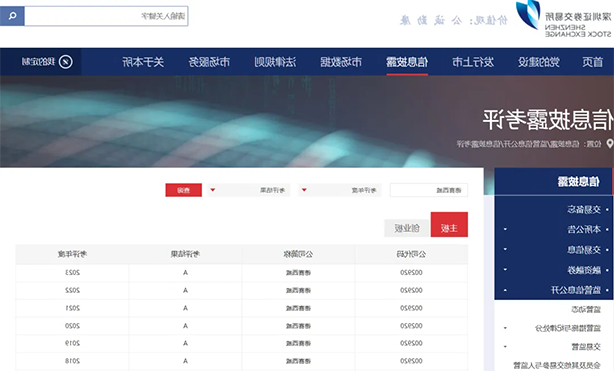Click year 2023 in the table
The width and height of the screenshot is (614, 371).
click(x=72, y=273)
